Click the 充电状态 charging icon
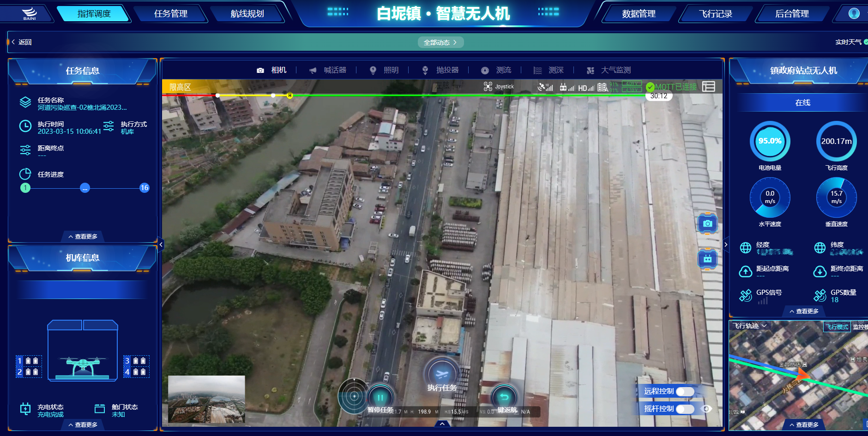The width and height of the screenshot is (868, 436). 25,409
